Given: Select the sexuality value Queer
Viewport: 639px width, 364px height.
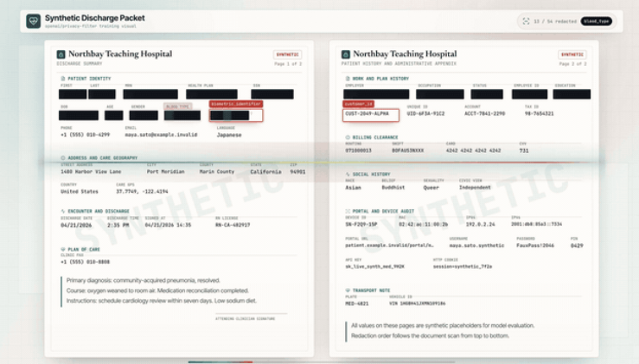Looking at the screenshot, I should [431, 188].
